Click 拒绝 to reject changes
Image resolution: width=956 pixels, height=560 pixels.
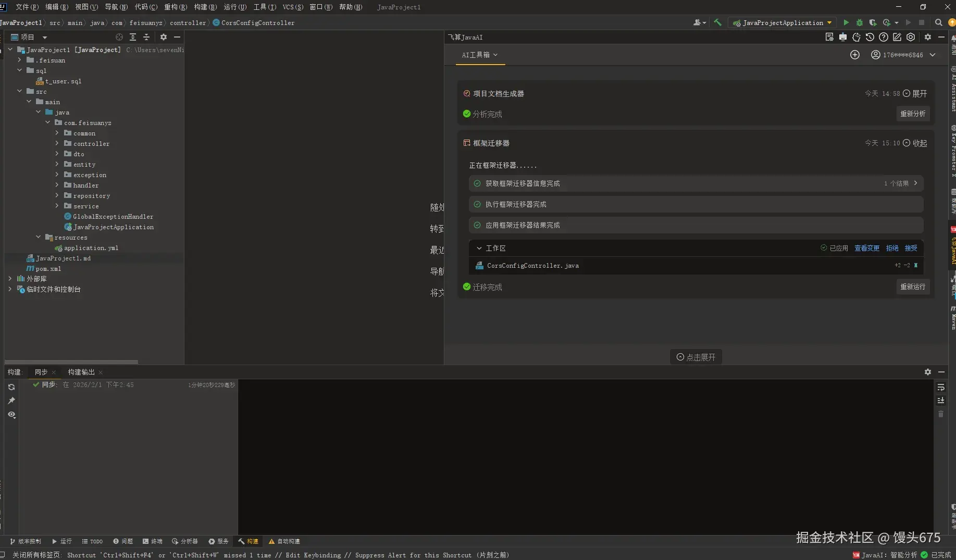click(892, 248)
